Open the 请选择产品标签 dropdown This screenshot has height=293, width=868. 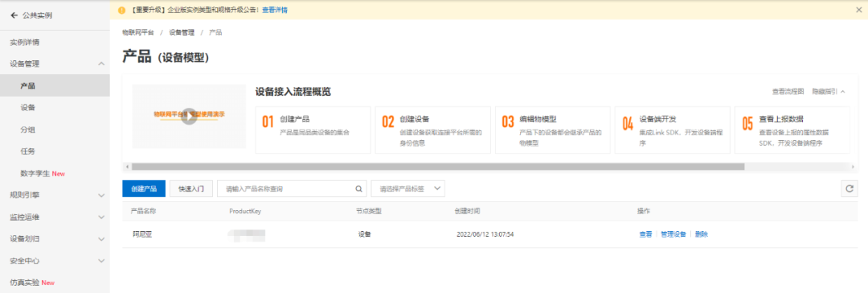tap(408, 188)
